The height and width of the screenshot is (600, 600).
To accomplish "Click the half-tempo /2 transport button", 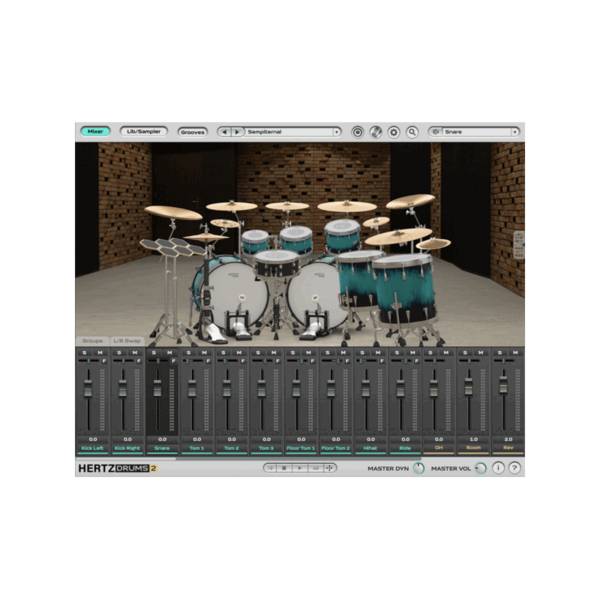I will (x=271, y=468).
